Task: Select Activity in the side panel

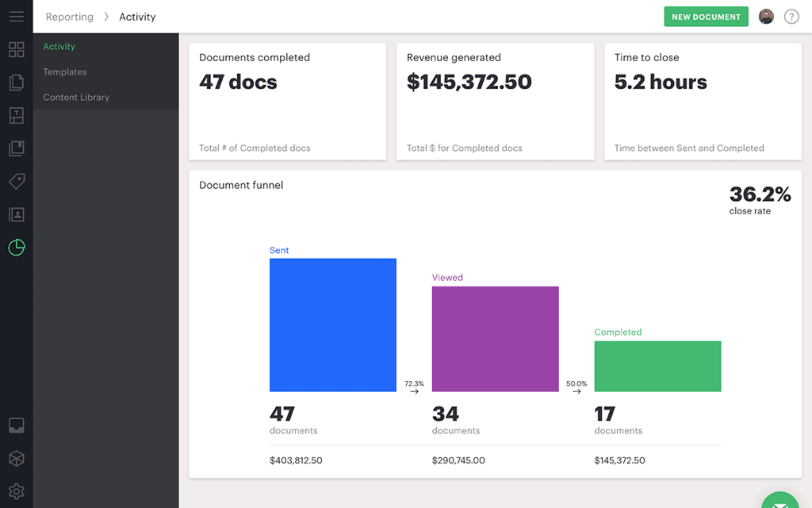Action: [x=59, y=47]
